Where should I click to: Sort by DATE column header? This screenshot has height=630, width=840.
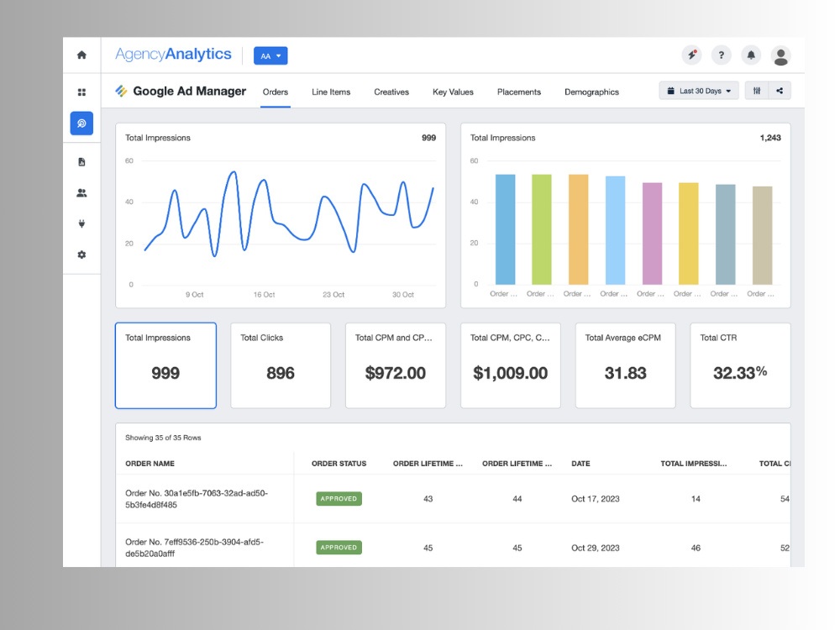click(x=580, y=464)
